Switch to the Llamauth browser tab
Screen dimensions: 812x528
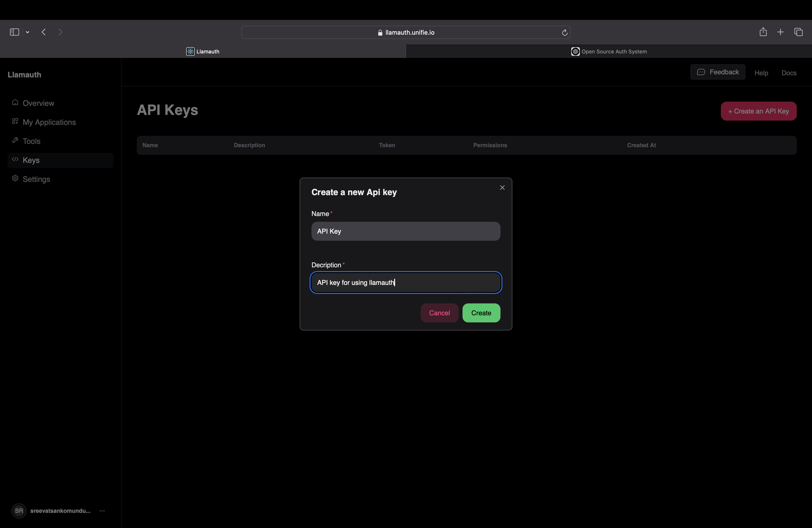pos(203,52)
